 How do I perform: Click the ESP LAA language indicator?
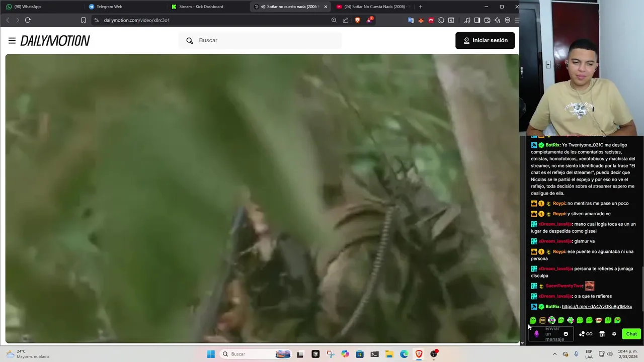point(589,354)
